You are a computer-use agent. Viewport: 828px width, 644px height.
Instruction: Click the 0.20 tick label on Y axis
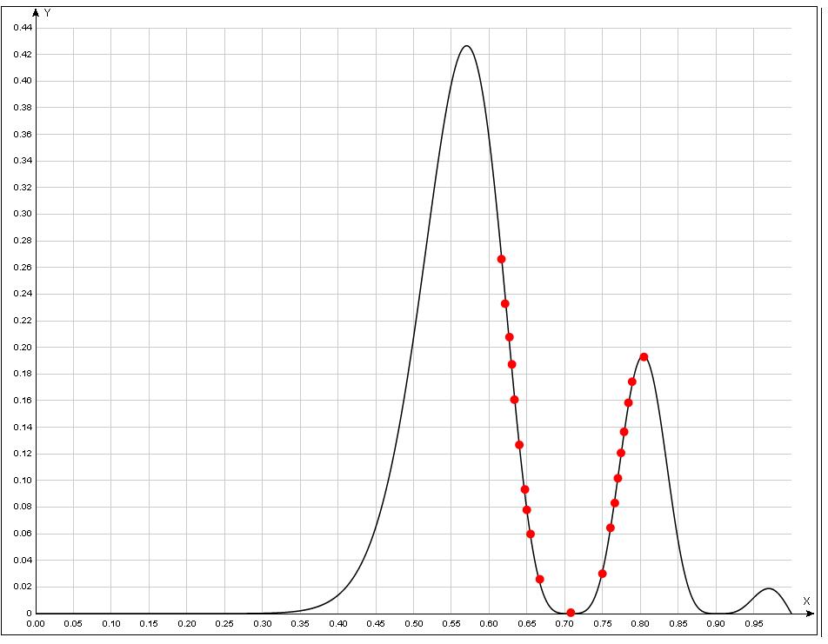click(23, 348)
